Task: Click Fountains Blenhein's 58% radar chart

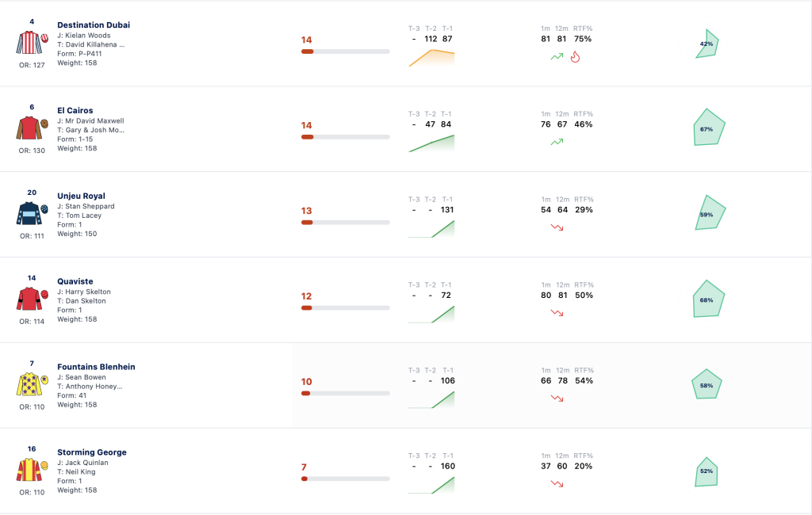Action: point(707,384)
